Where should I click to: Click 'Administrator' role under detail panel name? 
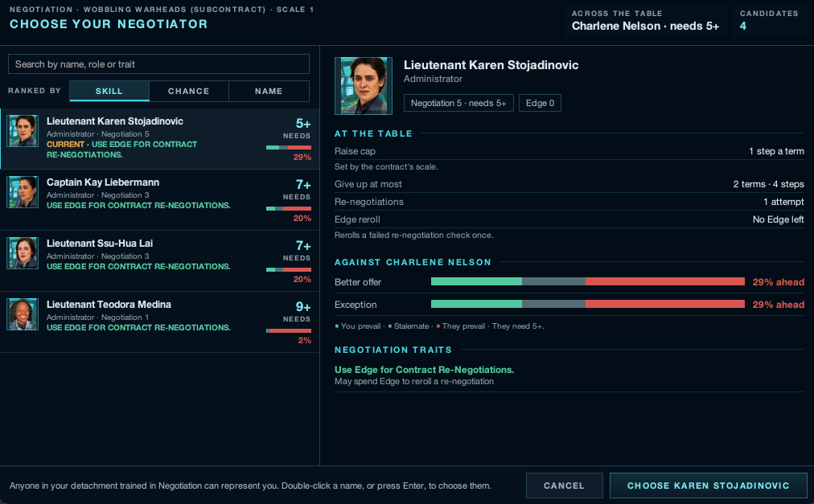[x=433, y=79]
